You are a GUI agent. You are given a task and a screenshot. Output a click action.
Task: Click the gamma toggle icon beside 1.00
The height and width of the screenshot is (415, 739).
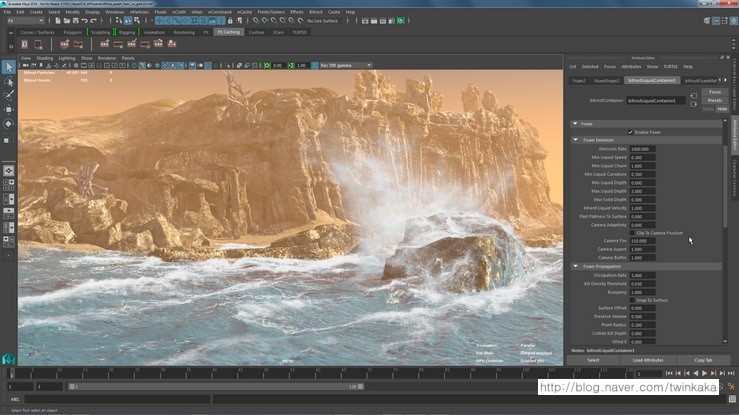(291, 65)
